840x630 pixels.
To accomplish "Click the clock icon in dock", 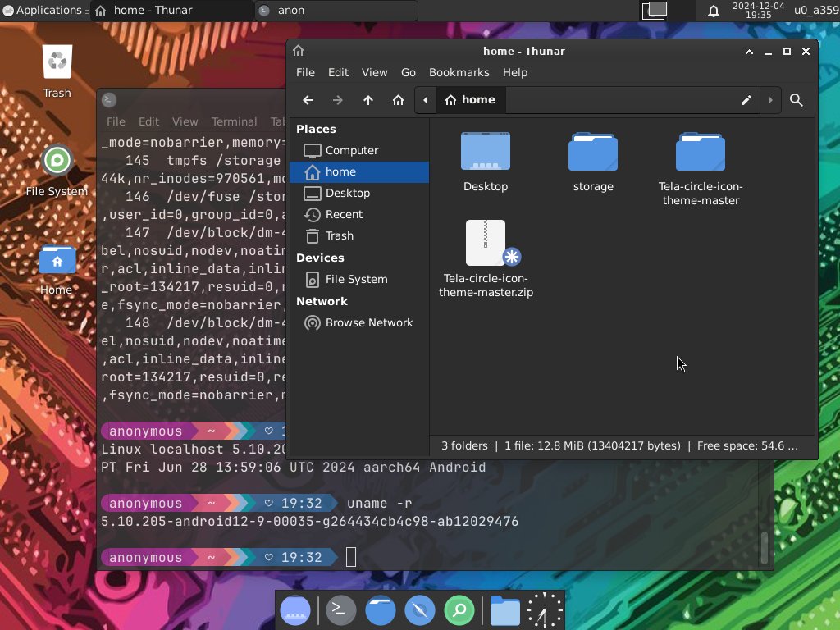I will [545, 610].
